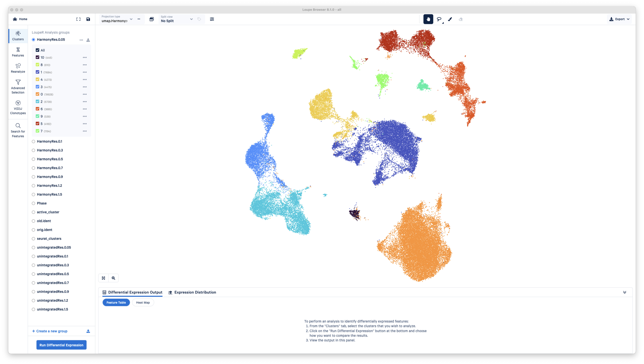Open the Projection type dropdown
This screenshot has width=644, height=364.
pos(131,19)
